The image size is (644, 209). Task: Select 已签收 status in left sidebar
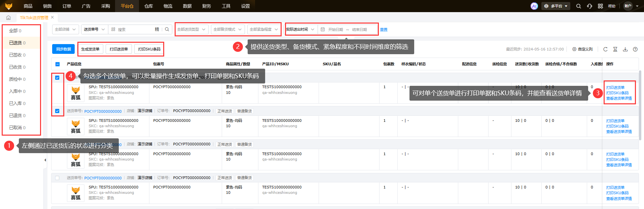17,55
